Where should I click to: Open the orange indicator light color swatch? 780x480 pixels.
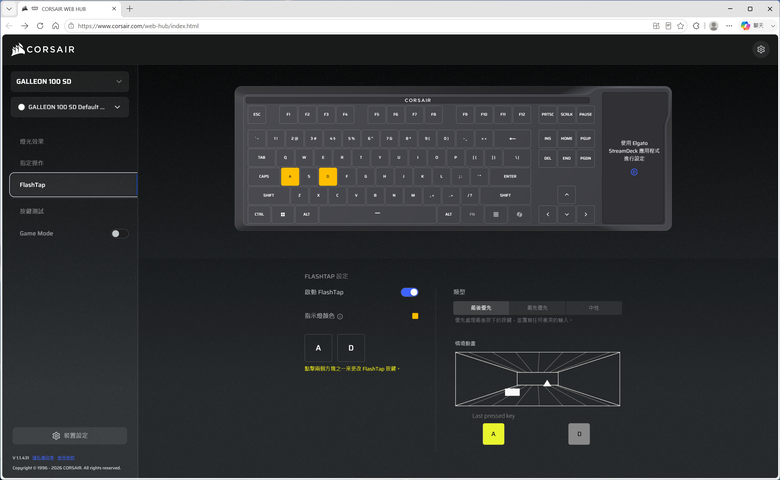(415, 316)
